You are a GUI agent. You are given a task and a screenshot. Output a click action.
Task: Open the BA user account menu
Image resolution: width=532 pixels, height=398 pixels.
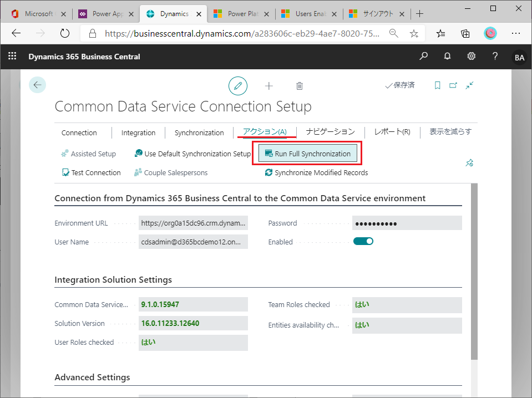click(519, 57)
